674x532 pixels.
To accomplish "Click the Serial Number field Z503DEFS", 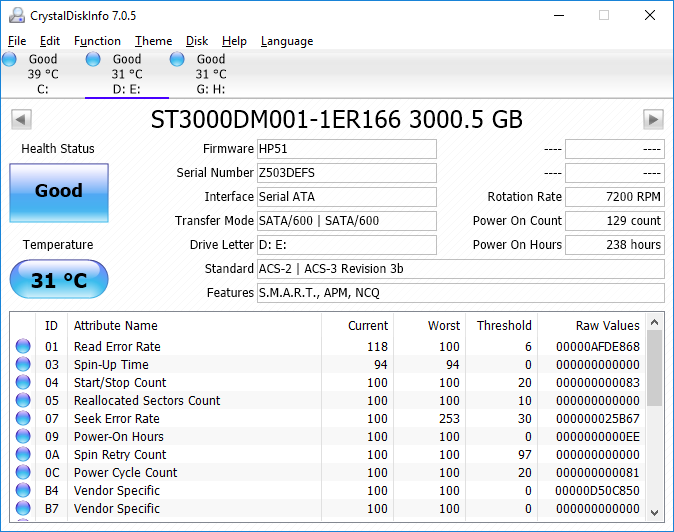I will click(x=346, y=173).
